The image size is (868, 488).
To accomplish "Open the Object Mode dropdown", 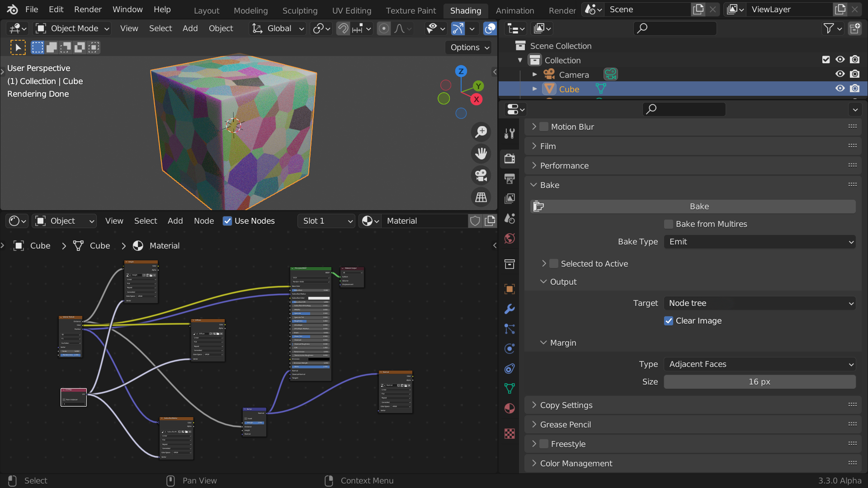I will click(72, 28).
